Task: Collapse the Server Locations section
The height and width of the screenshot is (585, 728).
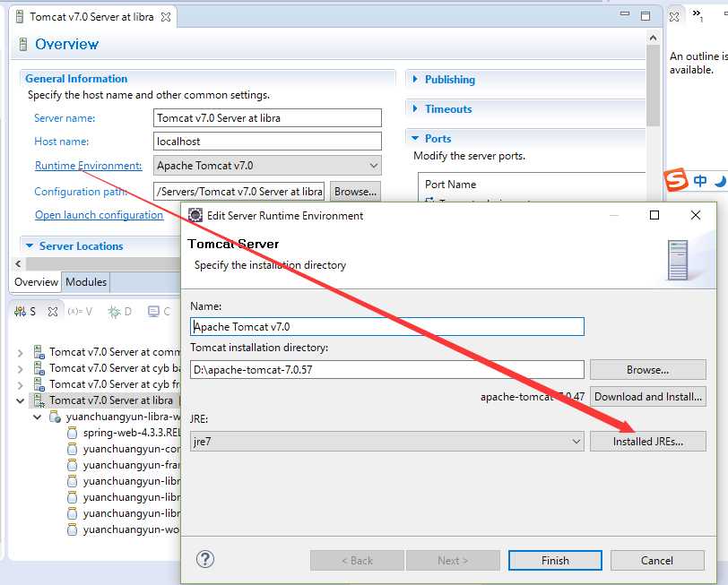Action: coord(30,245)
